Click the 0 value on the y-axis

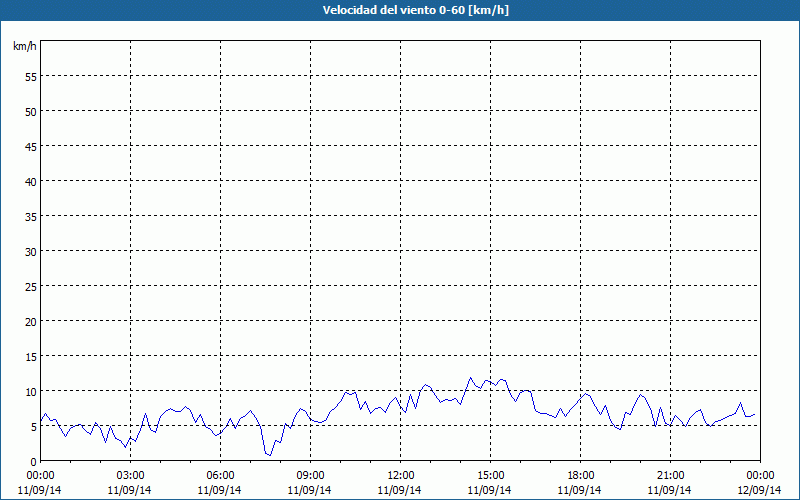(34, 461)
